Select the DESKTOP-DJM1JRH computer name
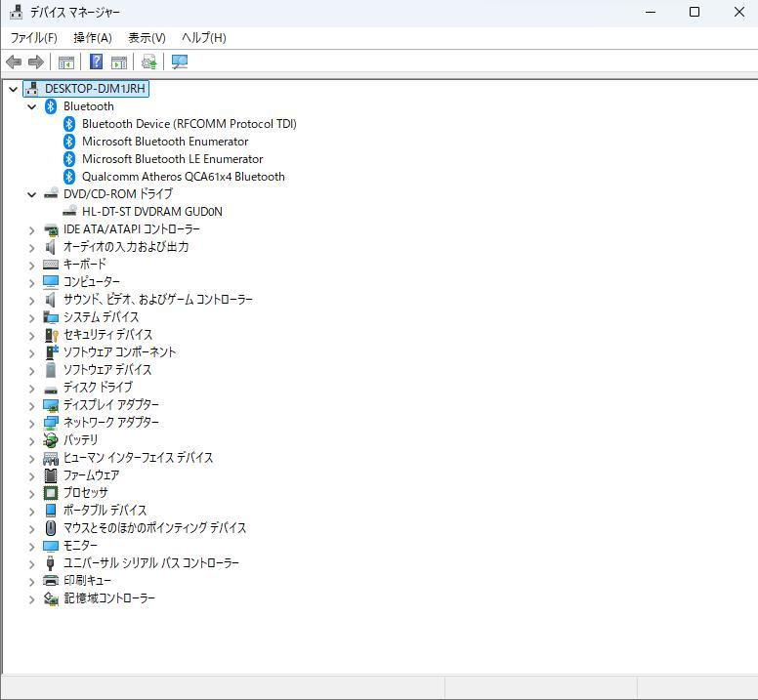Viewport: 758px width, 700px height. click(x=95, y=89)
